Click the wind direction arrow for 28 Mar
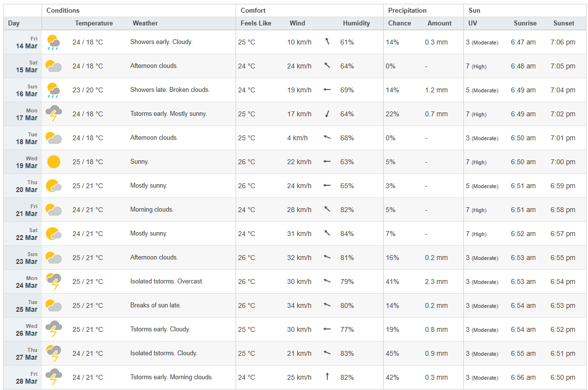This screenshot has height=390, width=588. [327, 377]
